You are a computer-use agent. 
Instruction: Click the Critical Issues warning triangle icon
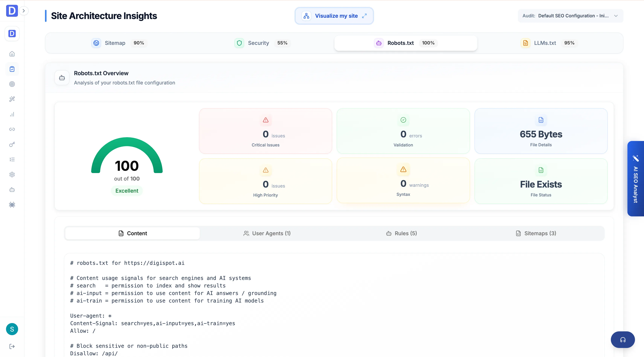point(266,120)
